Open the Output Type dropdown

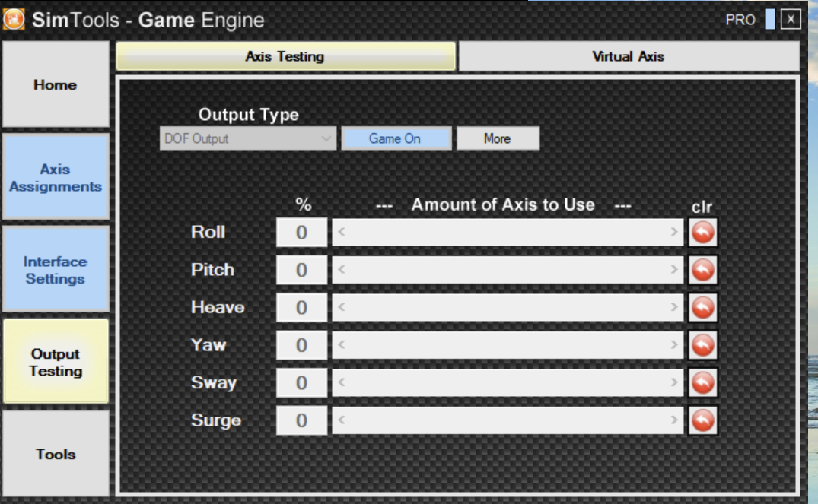[x=248, y=138]
